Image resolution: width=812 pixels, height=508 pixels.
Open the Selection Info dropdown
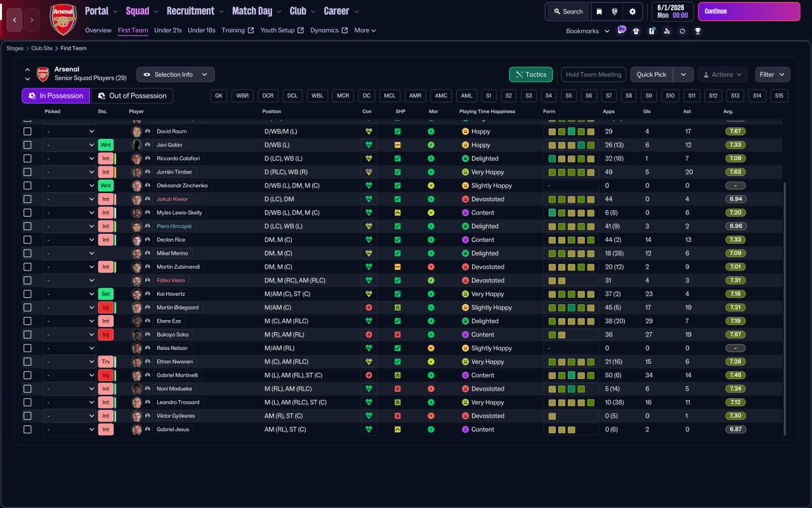[x=176, y=74]
